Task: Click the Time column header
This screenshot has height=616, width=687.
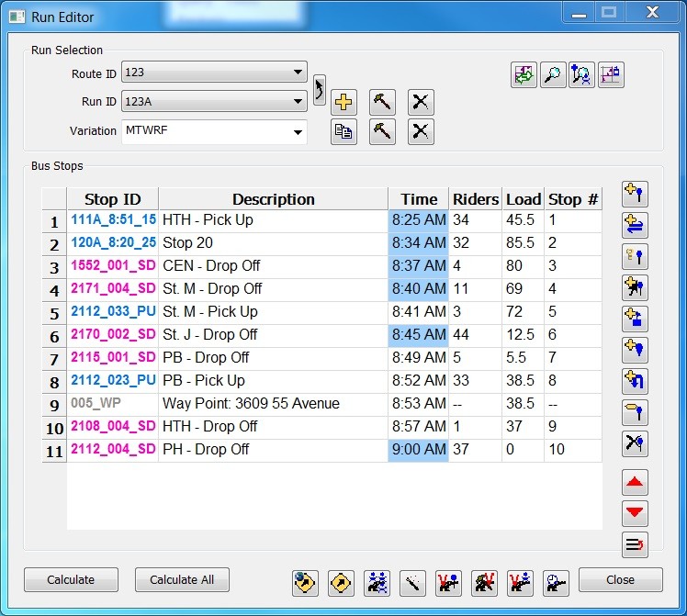Action: pyautogui.click(x=419, y=199)
